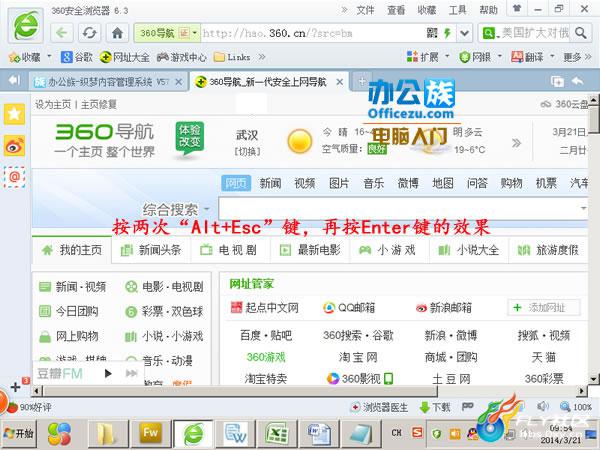The image size is (600, 450).
Task: Click the search magnifier icon in browser search box
Action: pyautogui.click(x=580, y=33)
